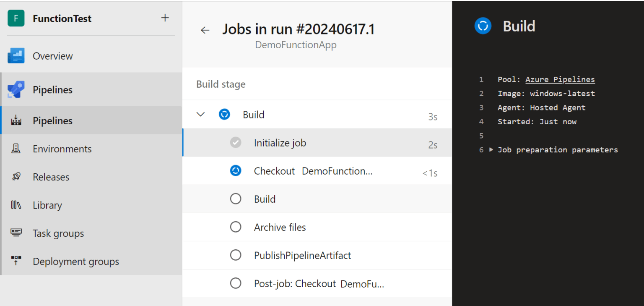Screen dimensions: 644x306
Task: Click the Build pipeline logo in log panel
Action: [x=483, y=26]
